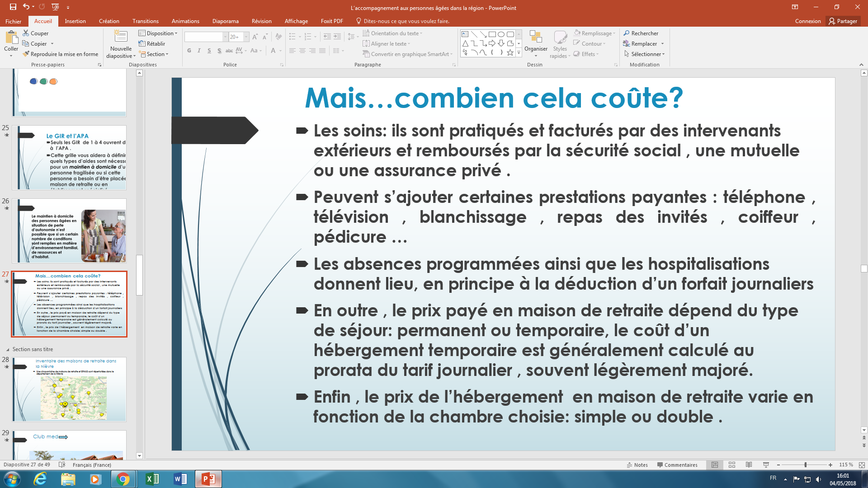
Task: Toggle text shadow S button
Action: click(x=219, y=51)
